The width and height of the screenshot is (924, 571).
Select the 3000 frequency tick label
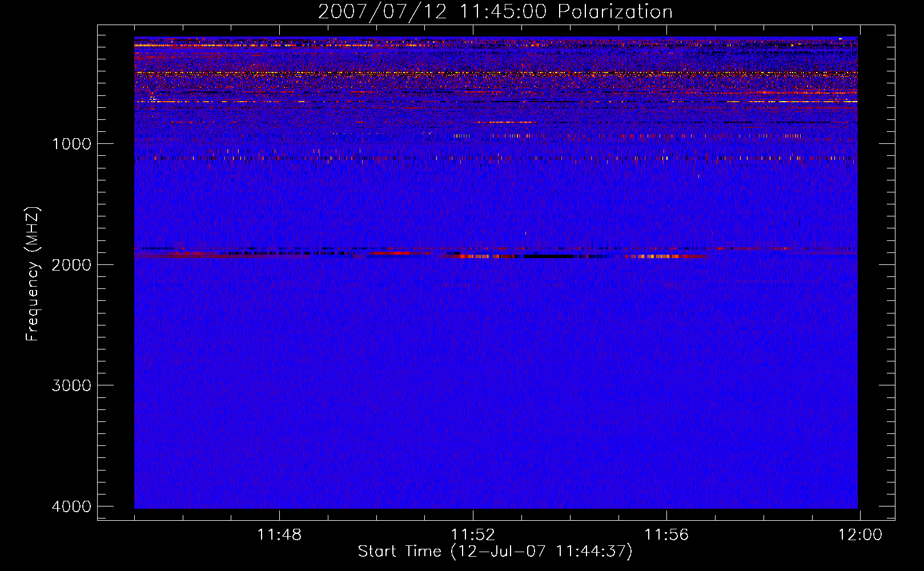click(x=71, y=385)
